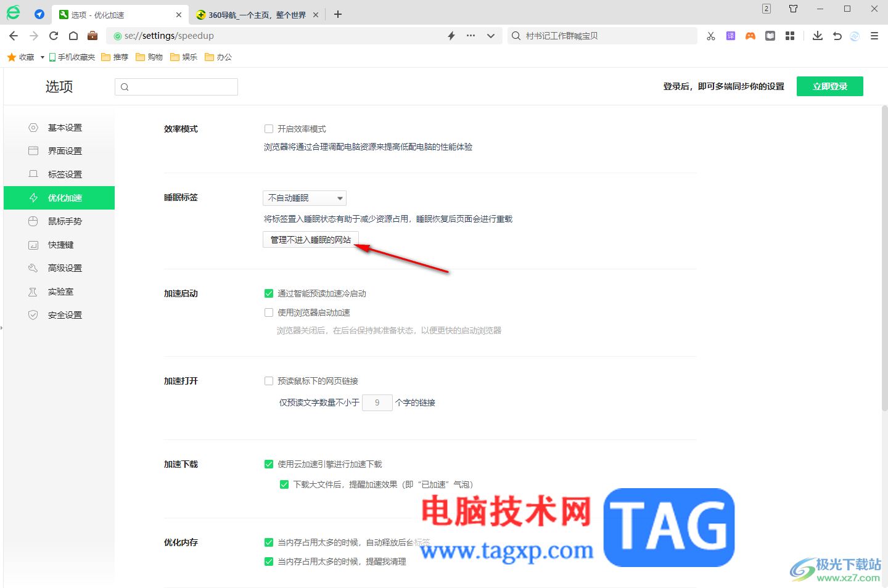Expand the address bar chevron dropdown
The image size is (888, 588).
click(x=491, y=36)
